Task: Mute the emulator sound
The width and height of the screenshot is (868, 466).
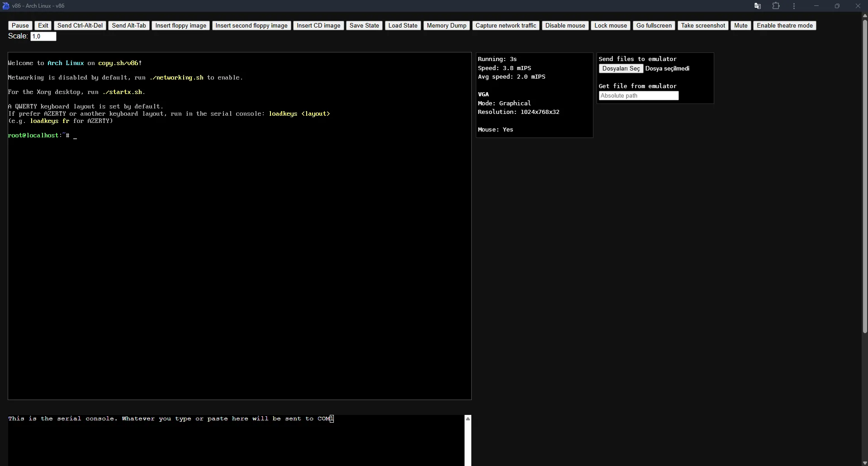Action: point(741,25)
